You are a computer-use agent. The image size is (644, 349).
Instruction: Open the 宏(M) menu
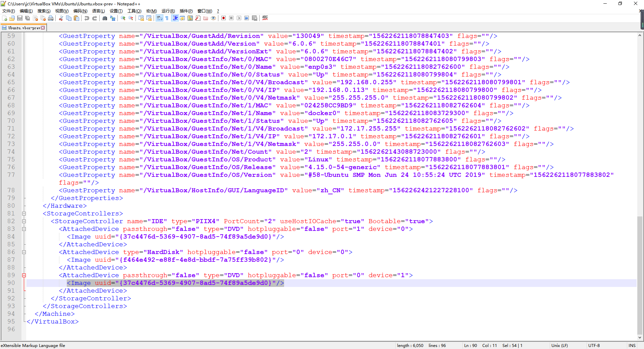[152, 11]
